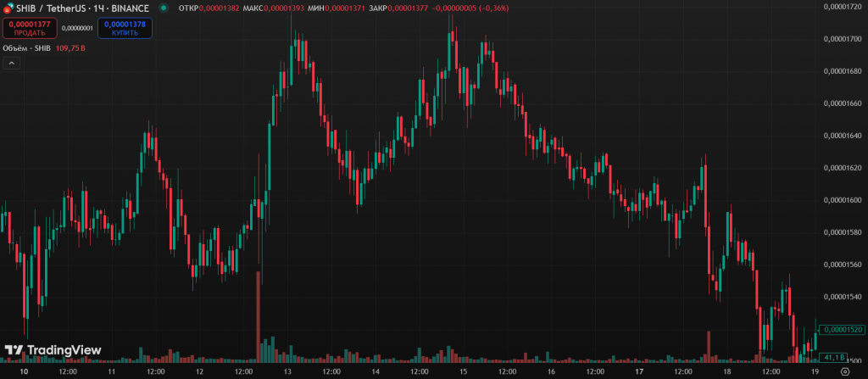Image resolution: width=868 pixels, height=379 pixels.
Task: Click date 13 on the time axis
Action: (287, 371)
